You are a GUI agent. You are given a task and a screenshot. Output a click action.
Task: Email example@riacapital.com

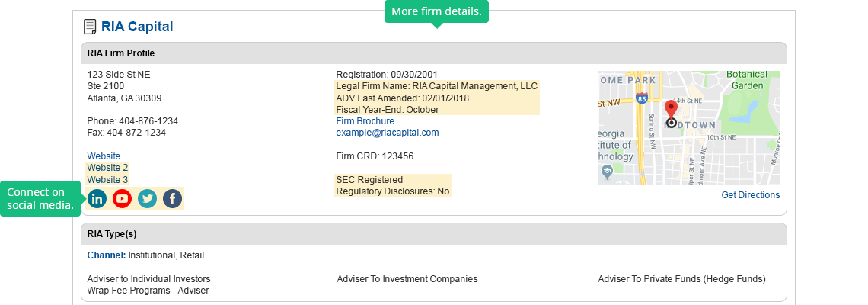(x=388, y=133)
